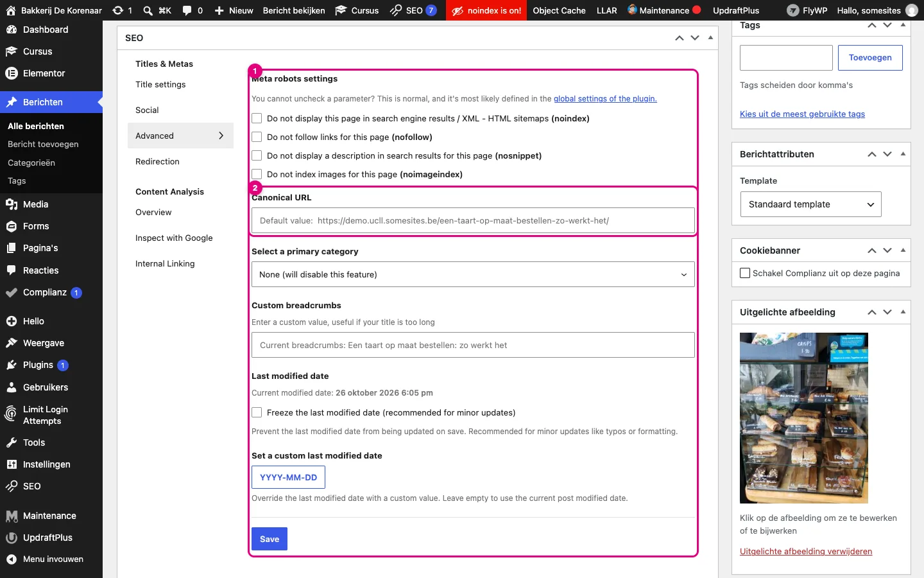
Task: Click the Complianz checkmark icon
Action: pos(11,292)
